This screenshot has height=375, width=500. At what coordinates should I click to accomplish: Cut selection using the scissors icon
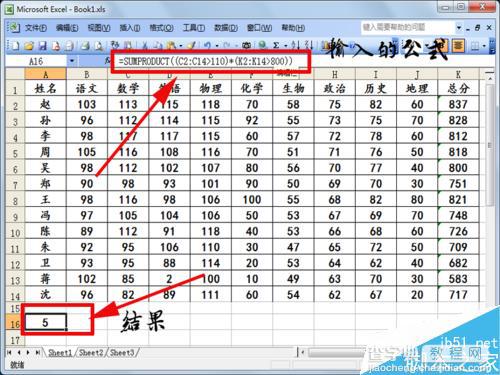[145, 46]
